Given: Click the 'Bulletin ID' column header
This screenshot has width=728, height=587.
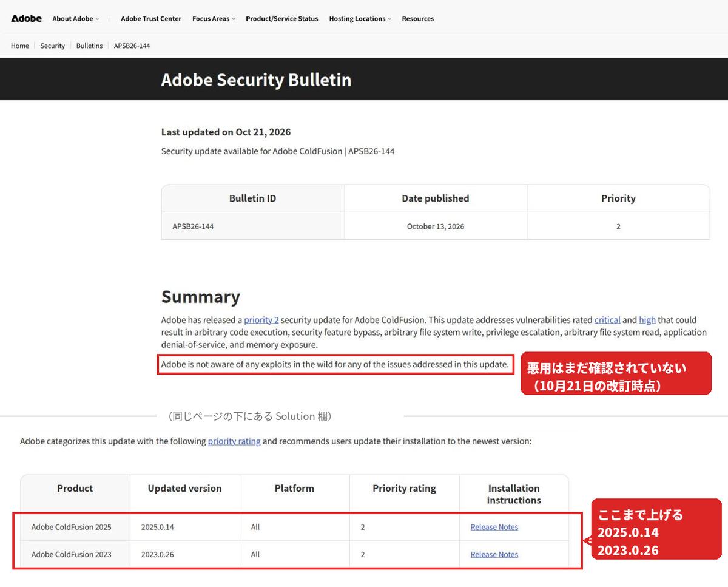Looking at the screenshot, I should 252,198.
